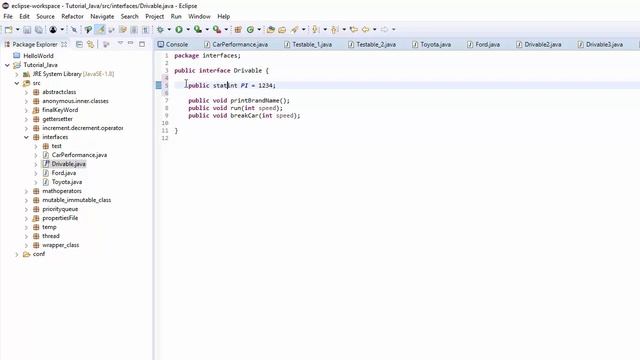Click the New Java Class icon
This screenshot has height=360, width=640.
click(250, 29)
